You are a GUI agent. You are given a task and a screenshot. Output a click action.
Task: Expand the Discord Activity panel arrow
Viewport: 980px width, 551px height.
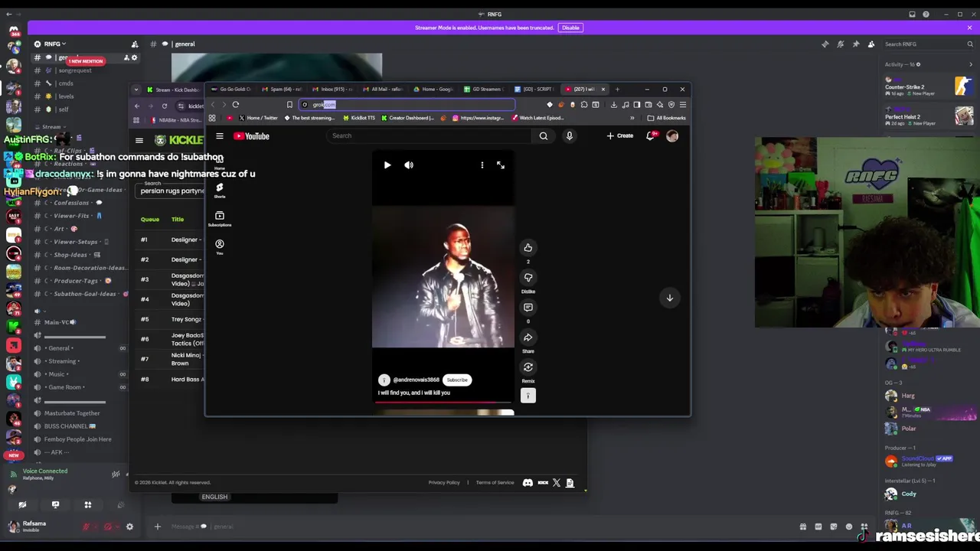[x=970, y=64]
